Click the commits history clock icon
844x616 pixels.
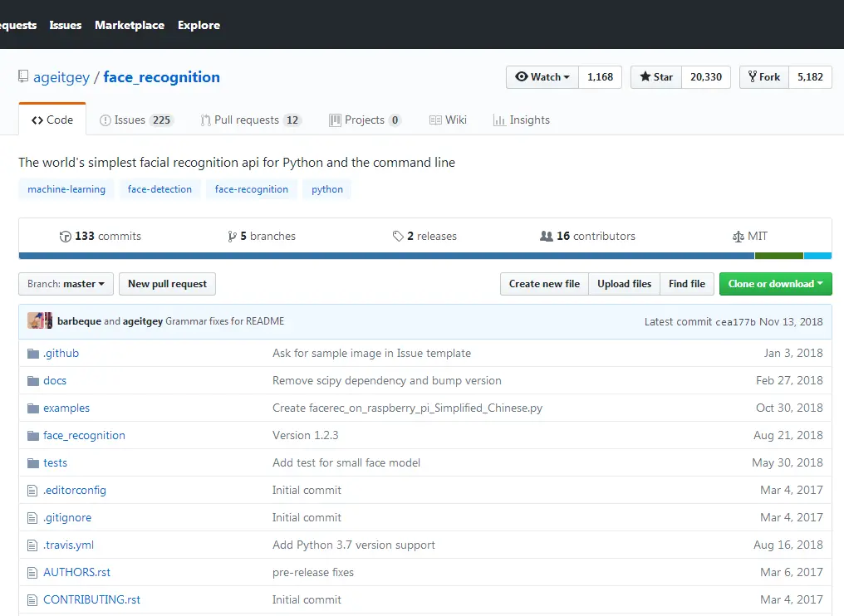(65, 236)
